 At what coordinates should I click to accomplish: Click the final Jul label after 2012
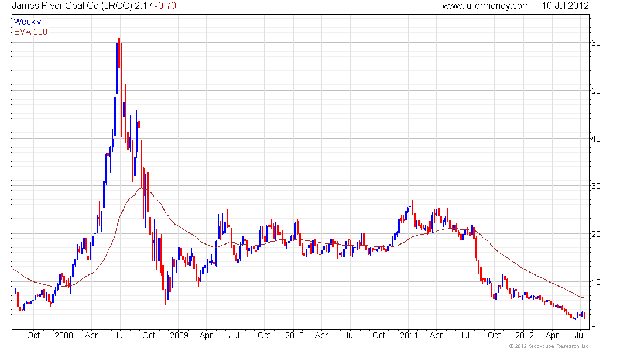(580, 335)
